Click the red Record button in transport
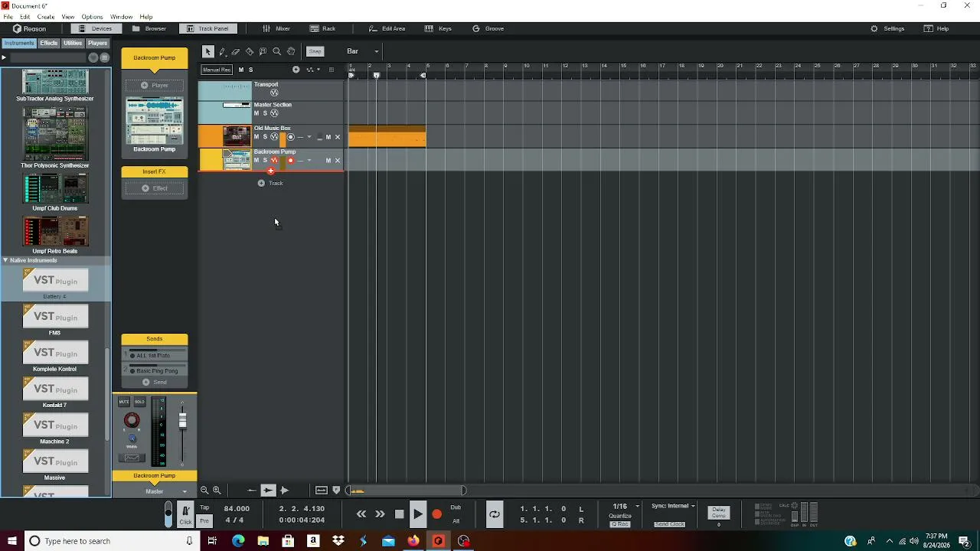 tap(437, 514)
